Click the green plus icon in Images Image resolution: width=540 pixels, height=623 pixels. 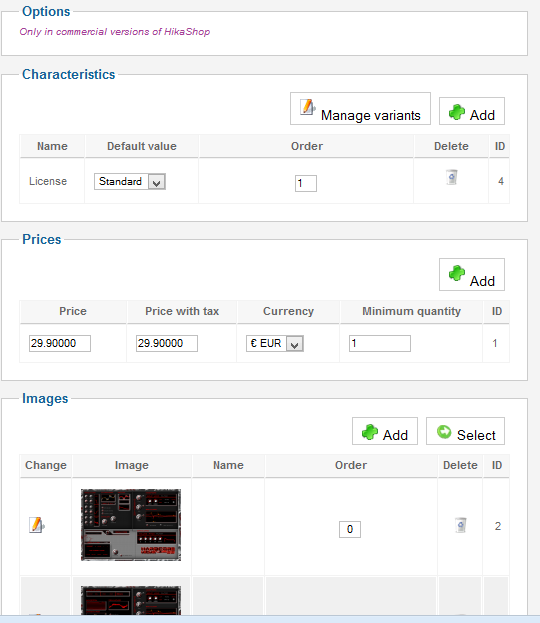click(370, 432)
